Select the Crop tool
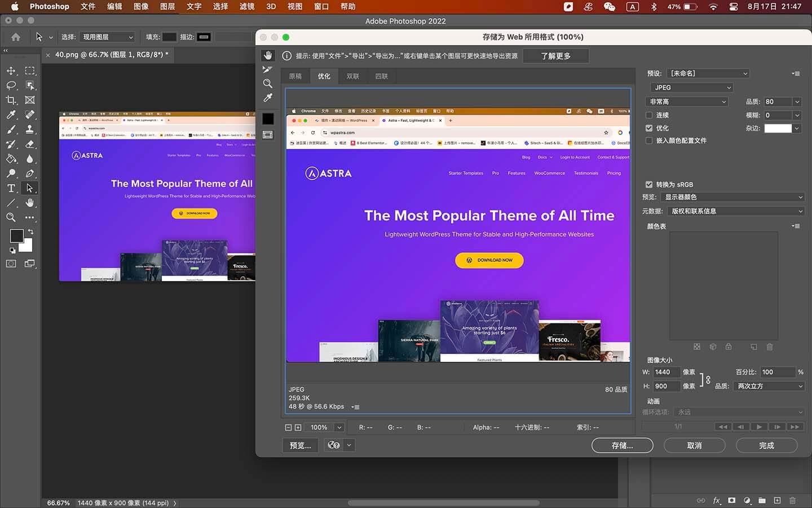Viewport: 812px width, 508px height. tap(11, 100)
